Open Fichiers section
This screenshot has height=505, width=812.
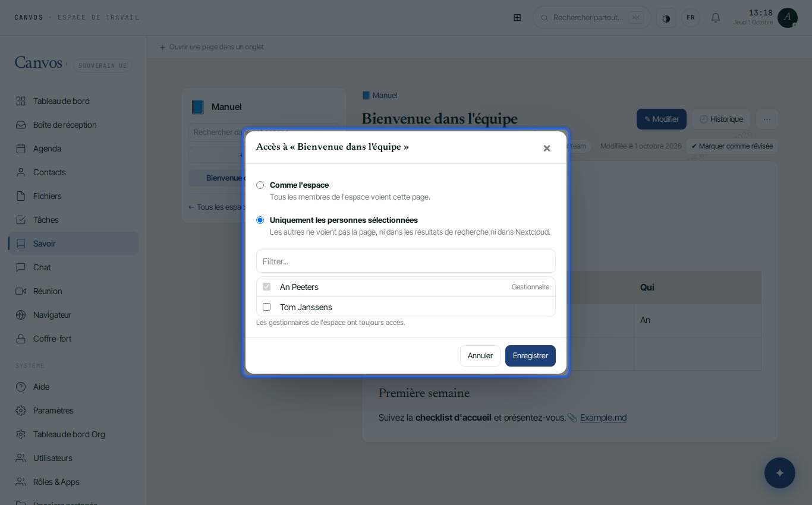click(x=73, y=196)
